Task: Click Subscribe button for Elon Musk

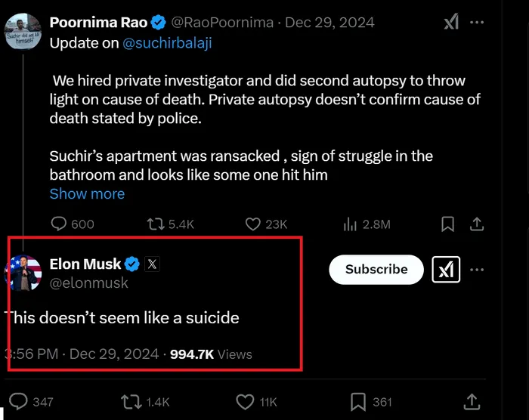Action: click(x=376, y=270)
